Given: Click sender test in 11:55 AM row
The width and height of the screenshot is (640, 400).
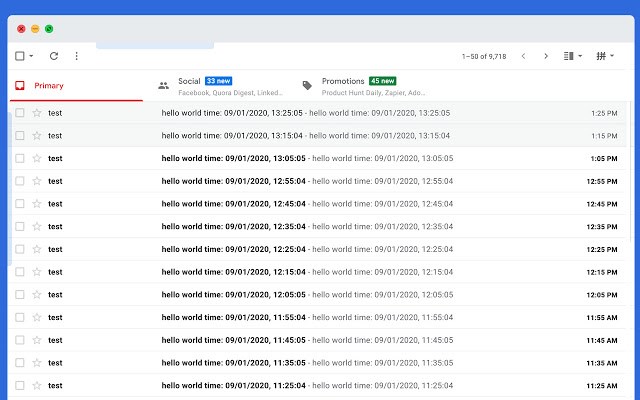Looking at the screenshot, I should pos(55,317).
